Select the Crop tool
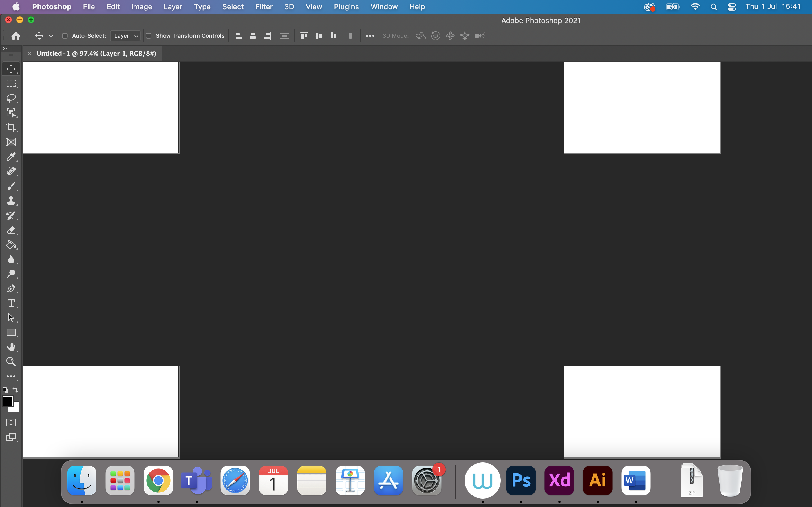Screen dimensions: 812x507 tap(11, 127)
